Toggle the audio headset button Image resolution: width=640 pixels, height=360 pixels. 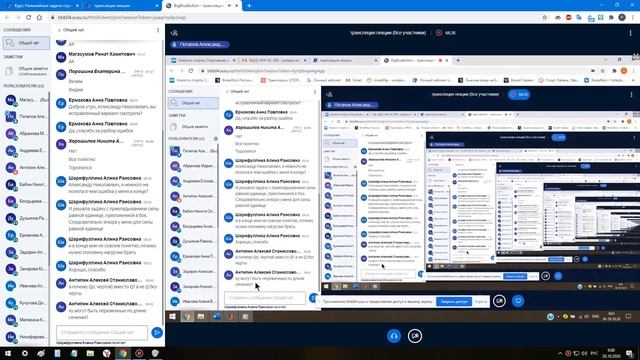(x=394, y=336)
